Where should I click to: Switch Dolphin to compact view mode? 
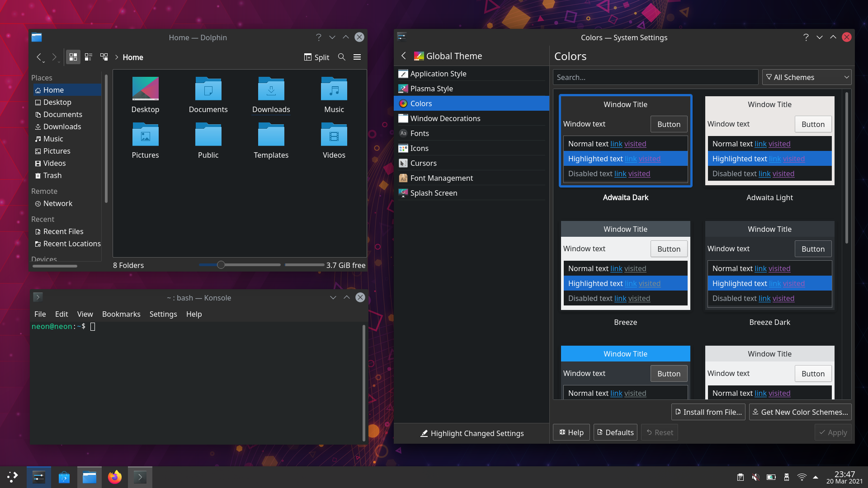point(89,57)
